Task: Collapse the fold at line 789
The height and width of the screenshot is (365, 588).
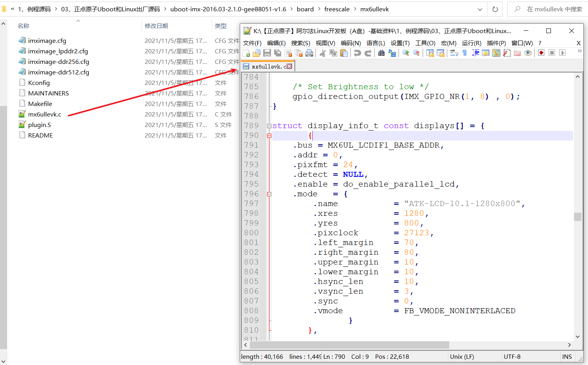Action: 269,126
